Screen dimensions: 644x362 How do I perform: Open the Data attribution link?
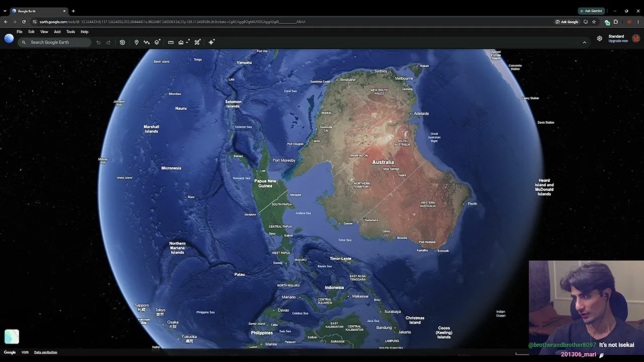(45, 352)
